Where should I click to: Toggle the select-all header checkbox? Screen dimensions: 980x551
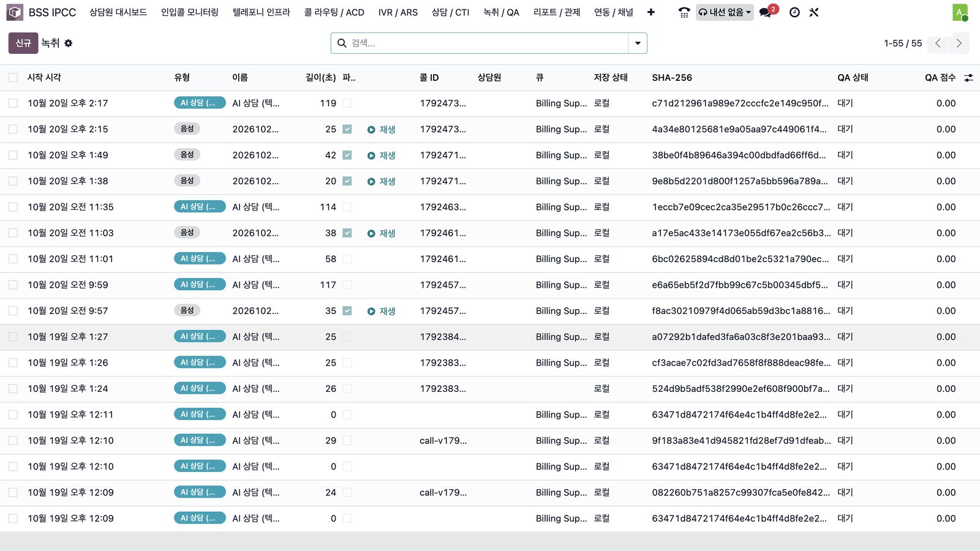click(x=13, y=78)
